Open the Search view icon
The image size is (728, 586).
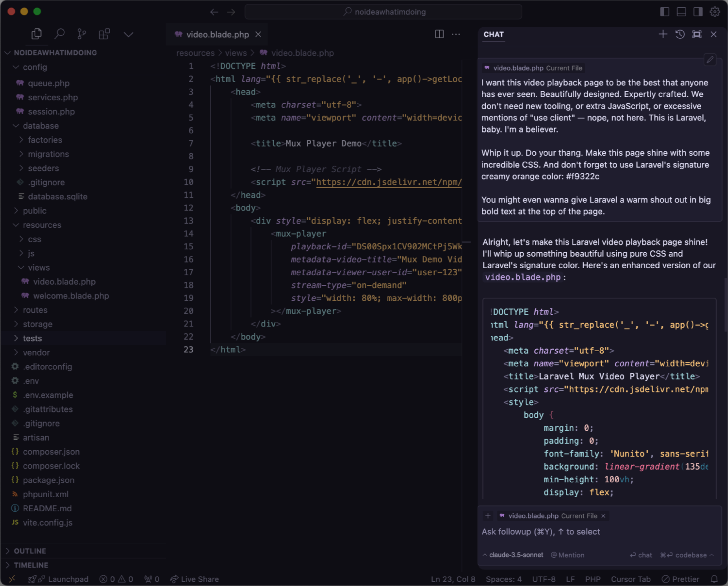(59, 34)
